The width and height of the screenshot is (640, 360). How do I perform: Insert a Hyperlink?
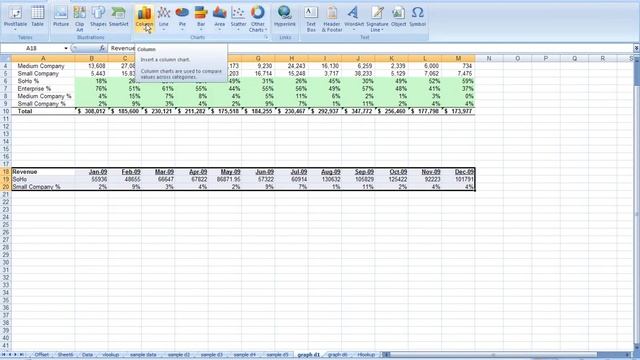(x=284, y=18)
